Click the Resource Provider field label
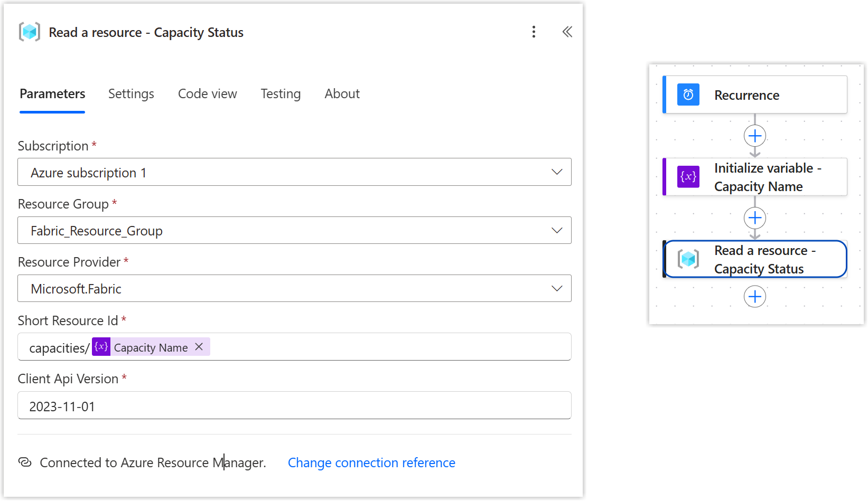 69,262
